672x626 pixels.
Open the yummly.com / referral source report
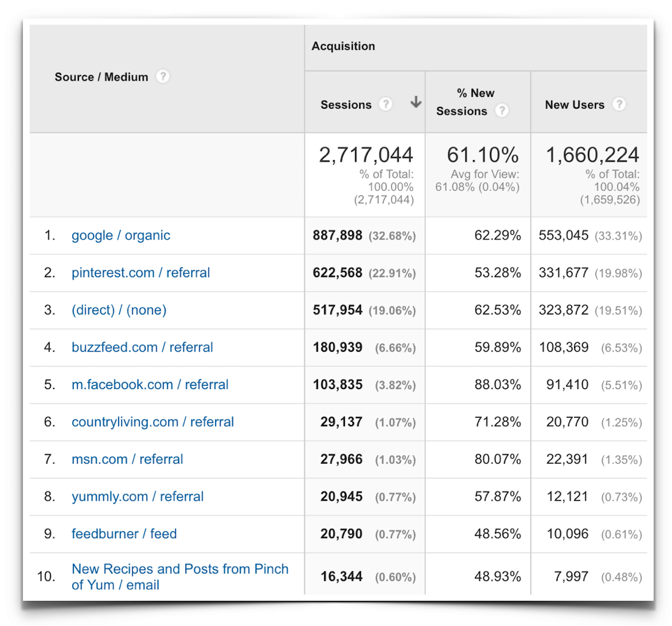138,497
